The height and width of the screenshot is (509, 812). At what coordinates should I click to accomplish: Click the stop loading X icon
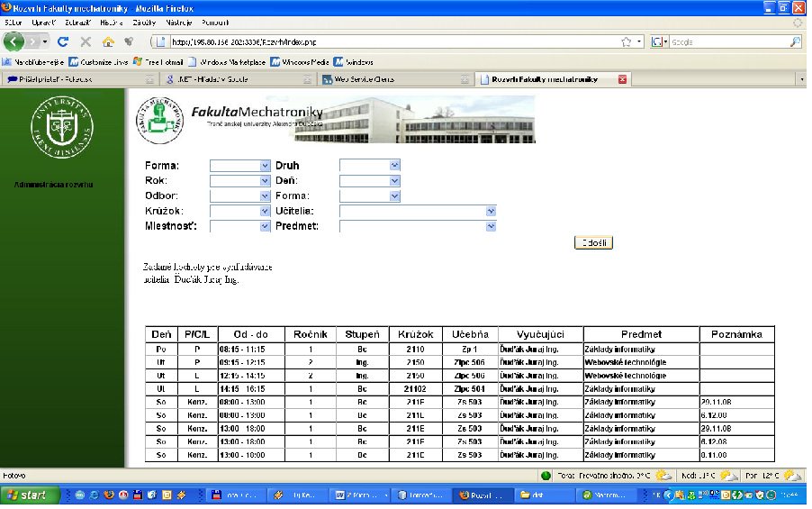tap(86, 41)
